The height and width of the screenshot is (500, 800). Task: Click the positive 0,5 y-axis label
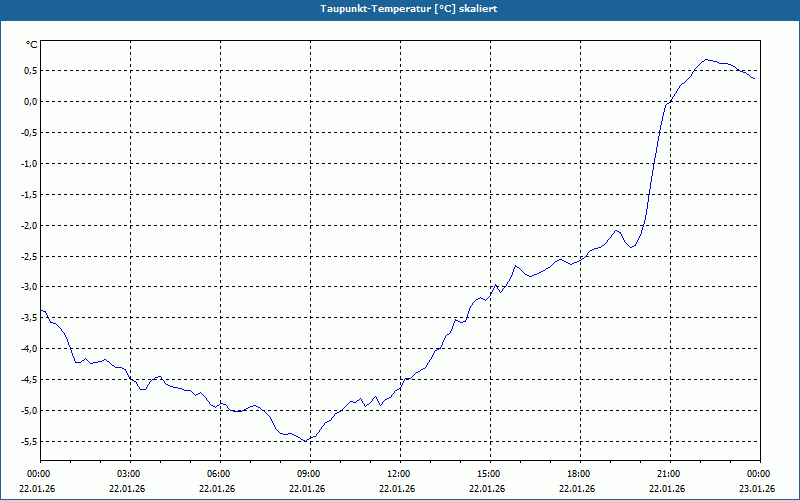[x=30, y=71]
